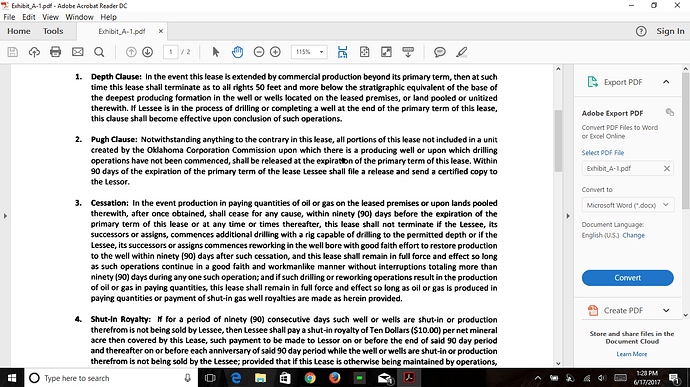Zoom in with the plus icon
This screenshot has width=690, height=387.
275,52
